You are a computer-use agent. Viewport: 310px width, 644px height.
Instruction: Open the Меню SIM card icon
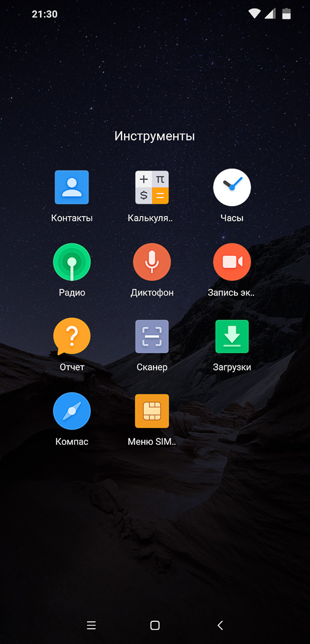coord(152,411)
